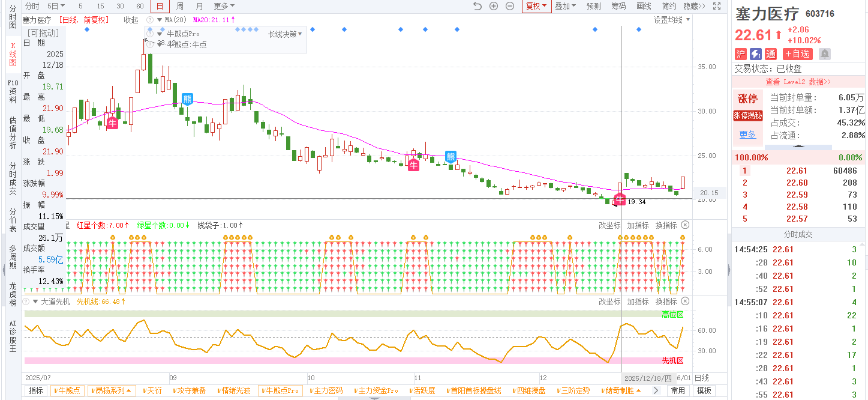The width and height of the screenshot is (868, 400).
Task: Click the help icon beside MA(20)
Action: coord(149,20)
